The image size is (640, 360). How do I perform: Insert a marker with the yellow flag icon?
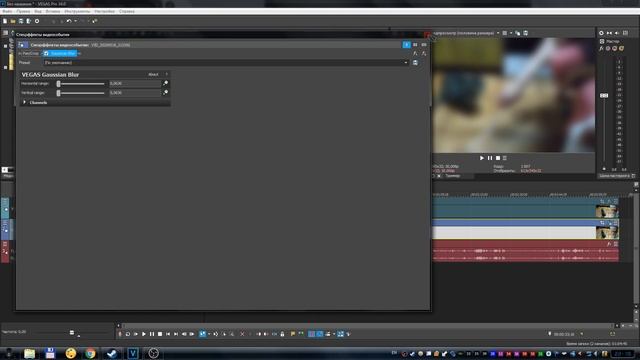tap(293, 334)
